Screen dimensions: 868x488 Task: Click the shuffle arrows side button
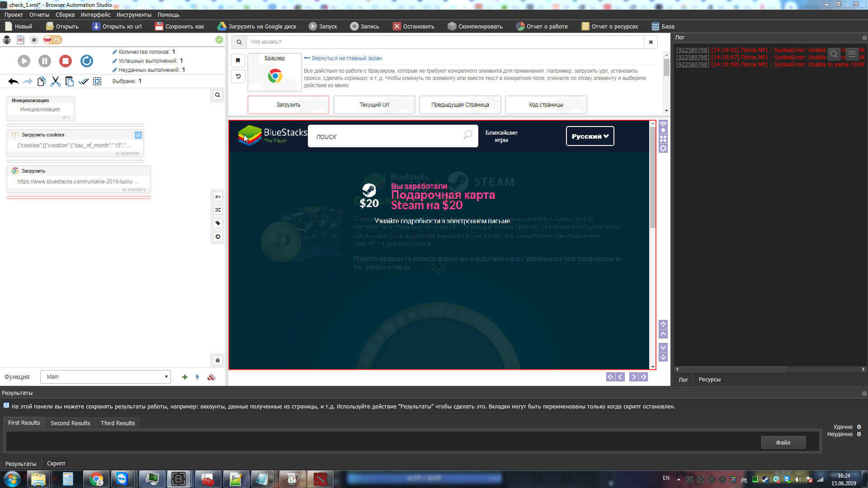pyautogui.click(x=218, y=210)
